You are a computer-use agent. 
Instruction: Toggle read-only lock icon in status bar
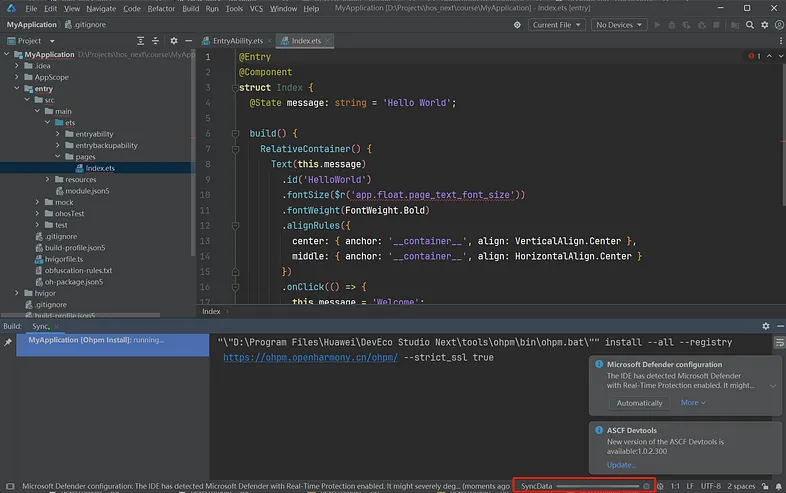pos(765,486)
